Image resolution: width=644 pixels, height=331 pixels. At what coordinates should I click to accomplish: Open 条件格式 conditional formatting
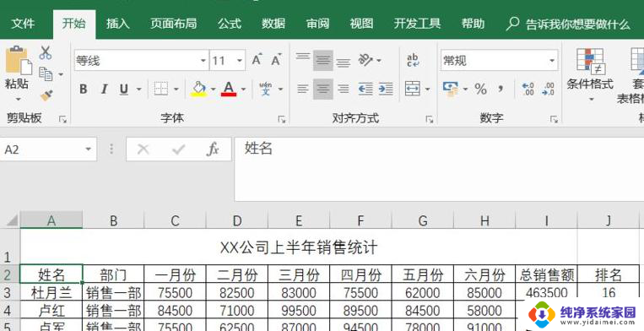(590, 74)
